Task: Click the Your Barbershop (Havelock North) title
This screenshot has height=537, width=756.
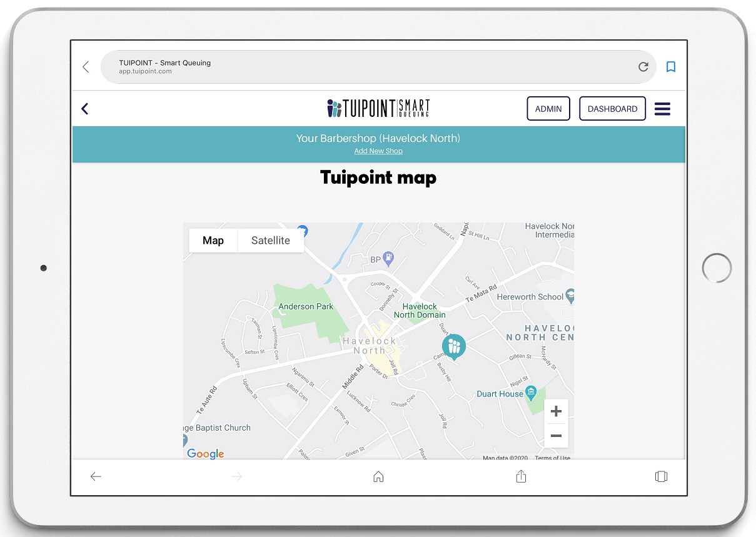Action: coord(378,138)
